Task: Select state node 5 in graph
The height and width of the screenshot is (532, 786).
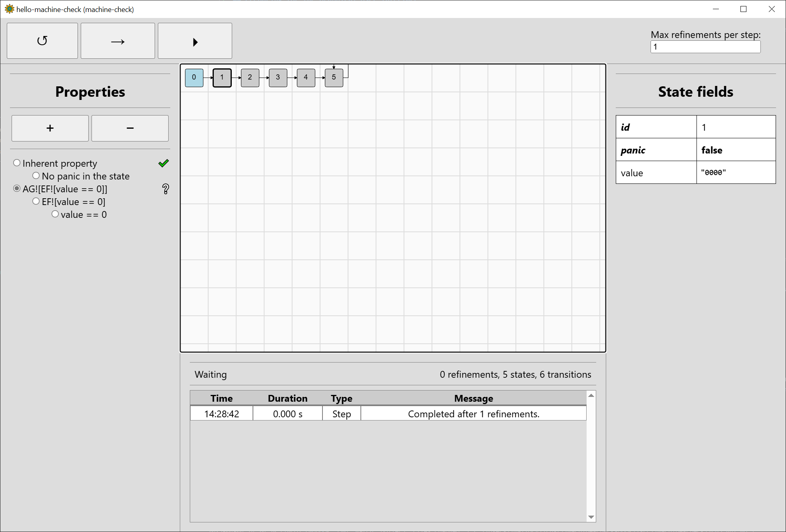Action: click(x=334, y=78)
